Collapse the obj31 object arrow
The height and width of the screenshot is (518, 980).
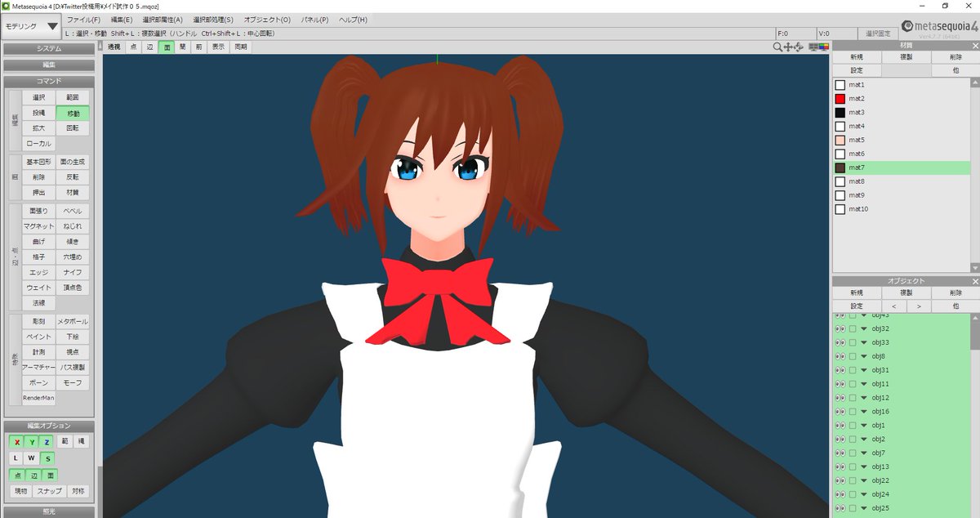(864, 370)
